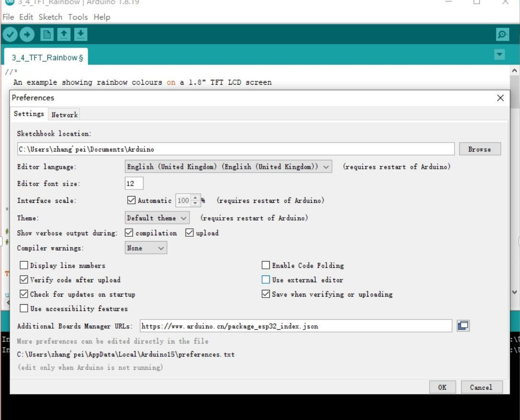Click the Open sketch icon
This screenshot has height=420, width=520.
click(64, 34)
